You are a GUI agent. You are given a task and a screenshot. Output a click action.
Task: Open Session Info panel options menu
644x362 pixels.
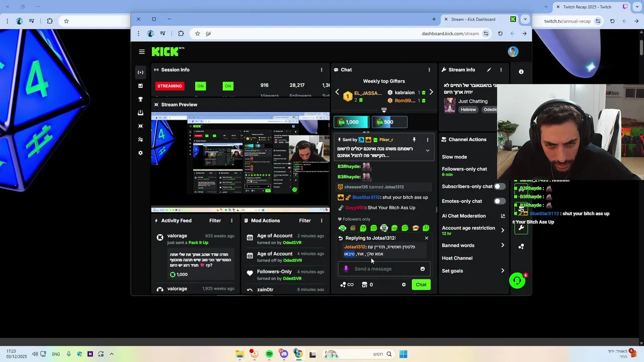pos(321,70)
